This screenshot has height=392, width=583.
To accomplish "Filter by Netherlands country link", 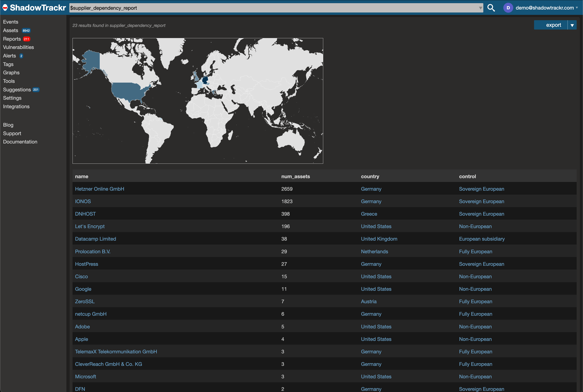I will [375, 251].
